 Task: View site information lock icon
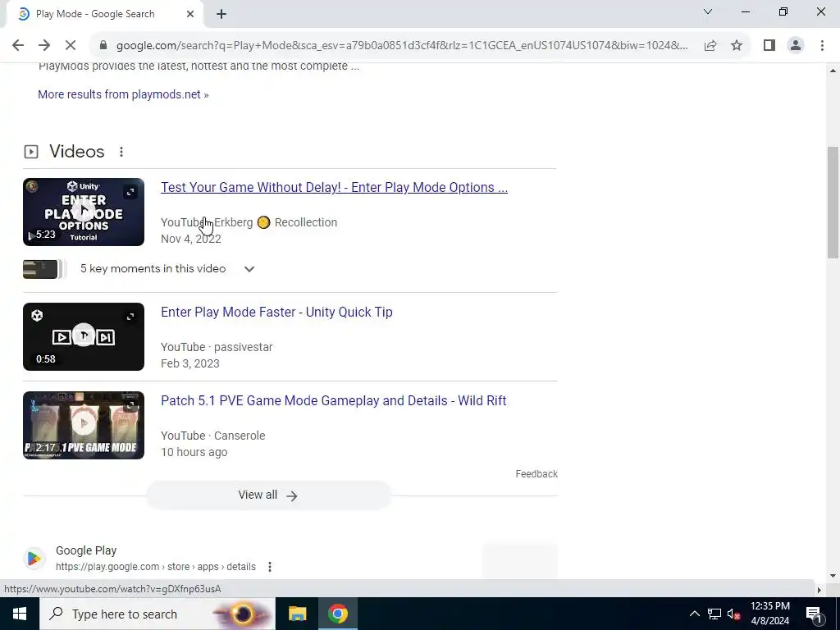tap(103, 46)
